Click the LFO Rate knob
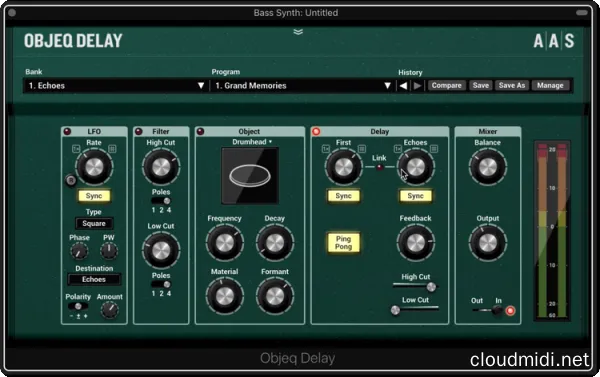Screen dimensions: 600x377 coord(94,167)
